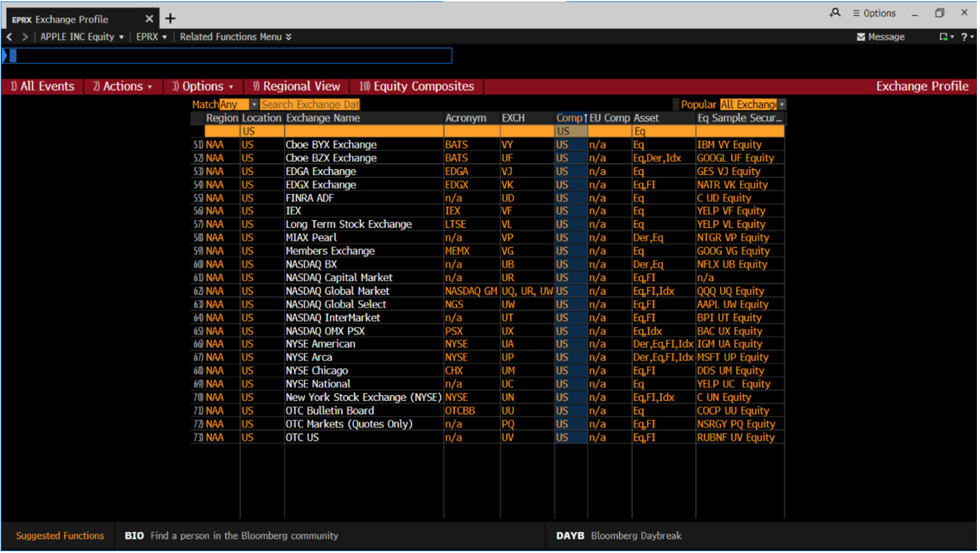Open the All Exchanges dropdown
The width and height of the screenshot is (980, 553).
(782, 105)
